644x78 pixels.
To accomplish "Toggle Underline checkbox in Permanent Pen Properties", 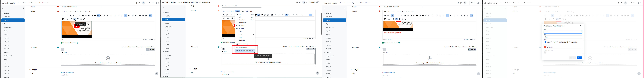I will coord(570,42).
